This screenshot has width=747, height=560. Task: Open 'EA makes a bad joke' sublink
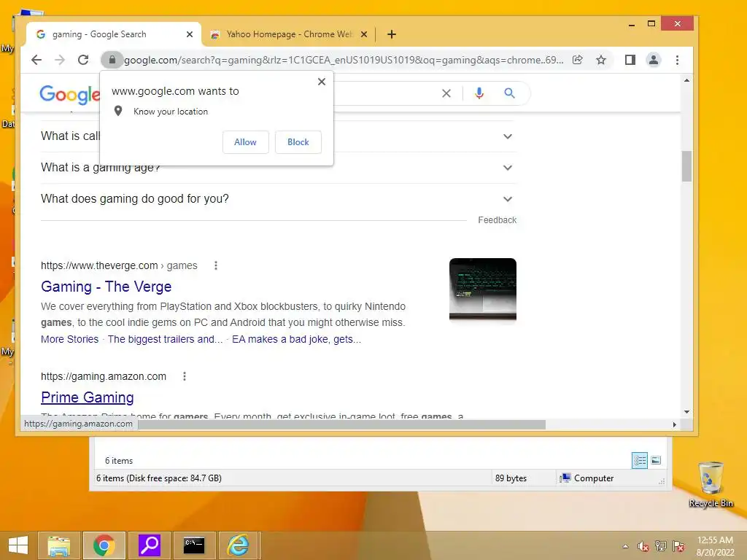(296, 339)
